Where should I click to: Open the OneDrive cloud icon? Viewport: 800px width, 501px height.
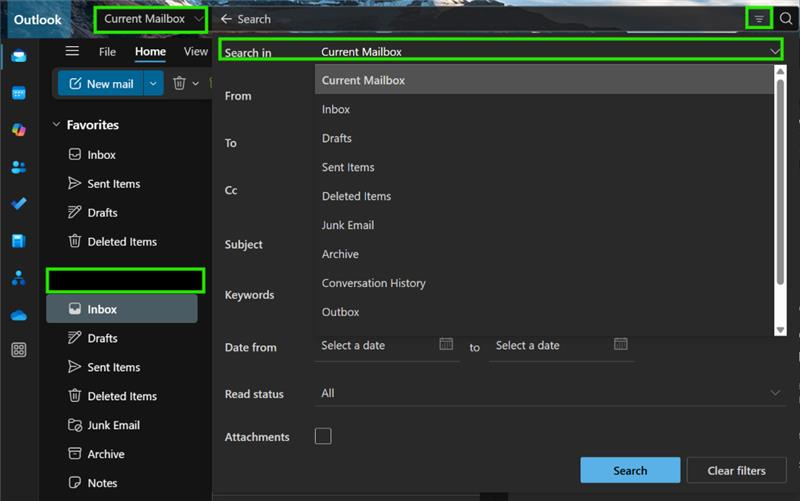point(19,315)
